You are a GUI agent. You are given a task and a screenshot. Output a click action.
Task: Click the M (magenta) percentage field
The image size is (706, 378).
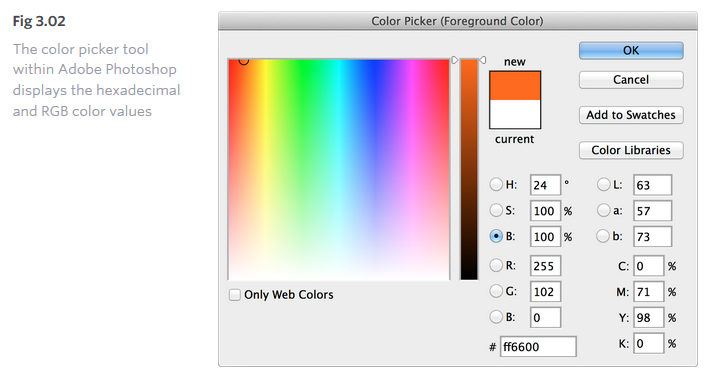click(x=648, y=292)
